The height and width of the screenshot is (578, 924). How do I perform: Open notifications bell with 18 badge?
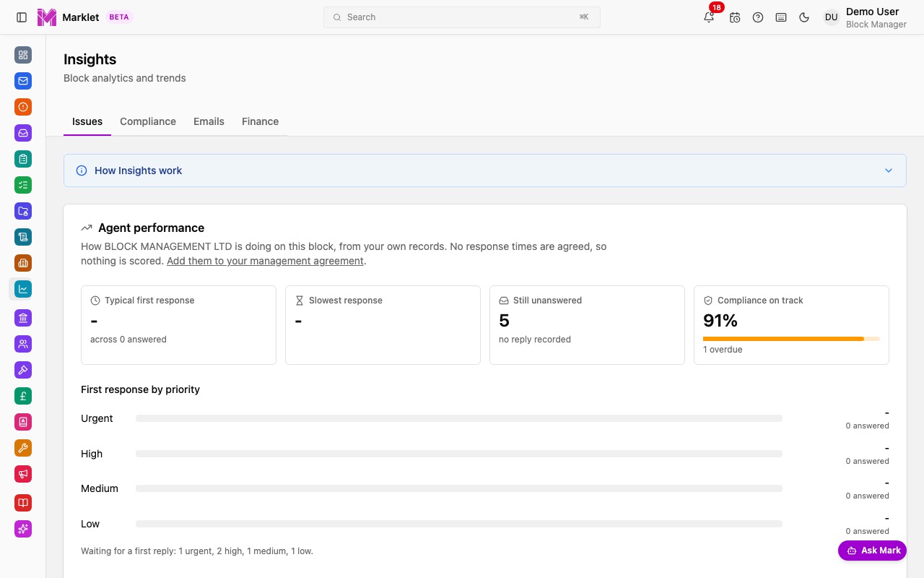click(709, 17)
